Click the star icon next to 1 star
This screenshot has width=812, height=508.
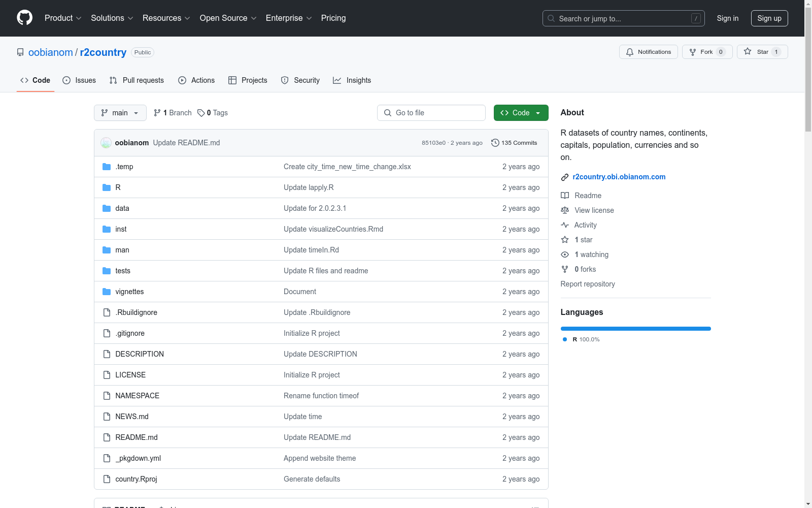[x=565, y=240]
